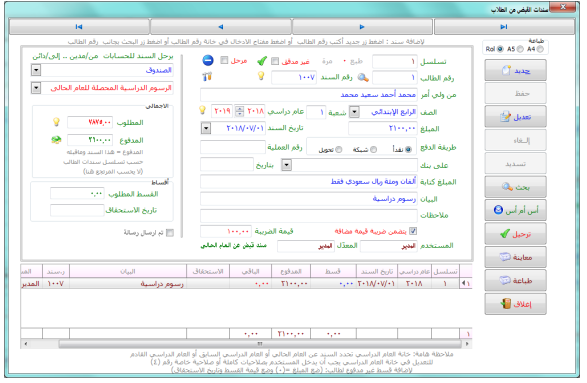Viewport: 587px width, 383px height.
Task: Expand the تاريخ السند date dropdown
Action: coord(206,128)
